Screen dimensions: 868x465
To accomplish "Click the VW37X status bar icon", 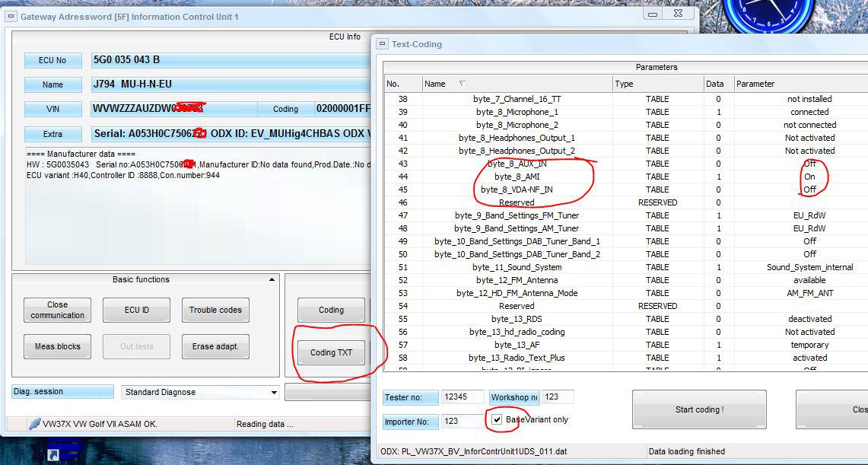I will 34,424.
